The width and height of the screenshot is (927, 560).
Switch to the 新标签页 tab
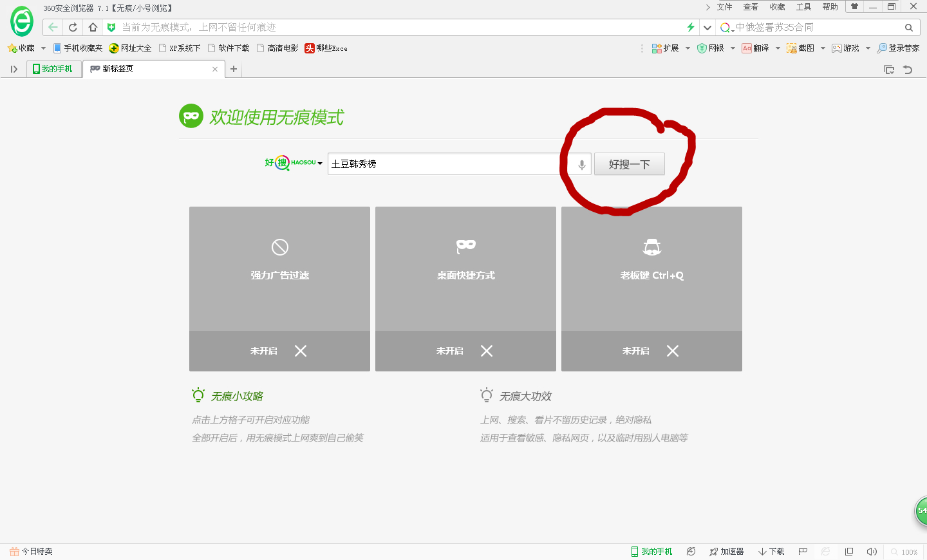point(153,69)
